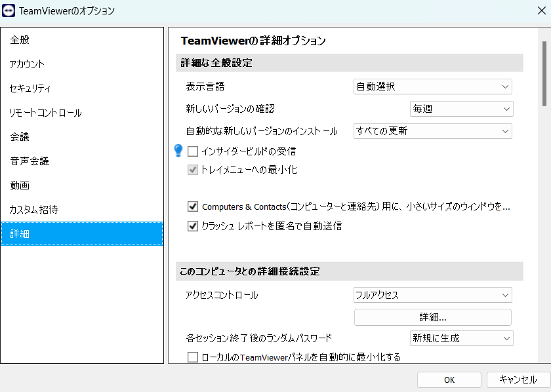Select リモートコントロール in the sidebar
Image resolution: width=551 pixels, height=392 pixels.
click(82, 112)
